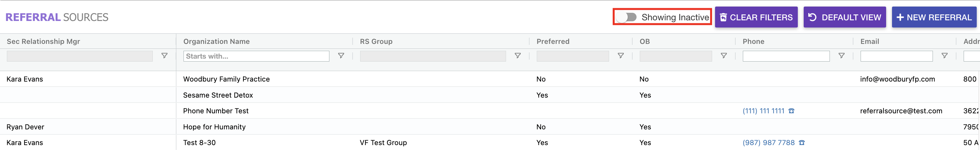980x150 pixels.
Task: Click phone icon next to (987) 987 7788
Action: pos(802,143)
